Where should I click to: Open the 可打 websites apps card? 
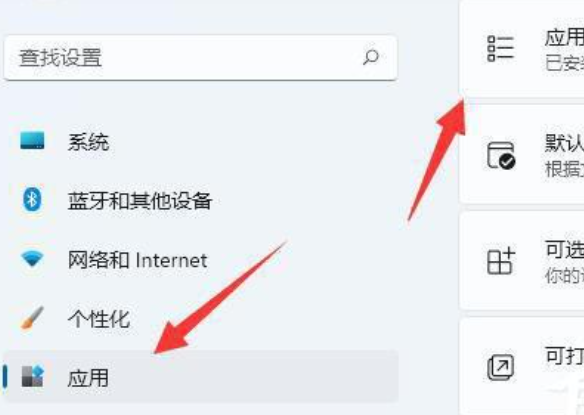pos(522,366)
